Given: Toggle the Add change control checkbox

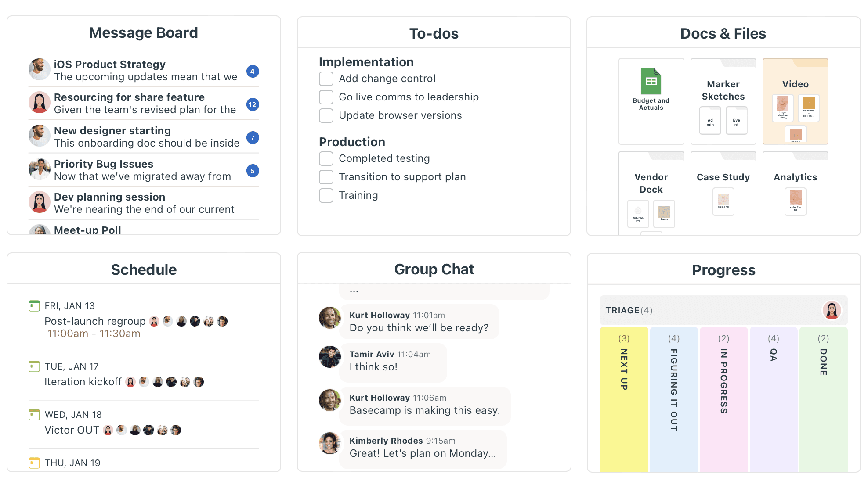Looking at the screenshot, I should click(x=327, y=79).
